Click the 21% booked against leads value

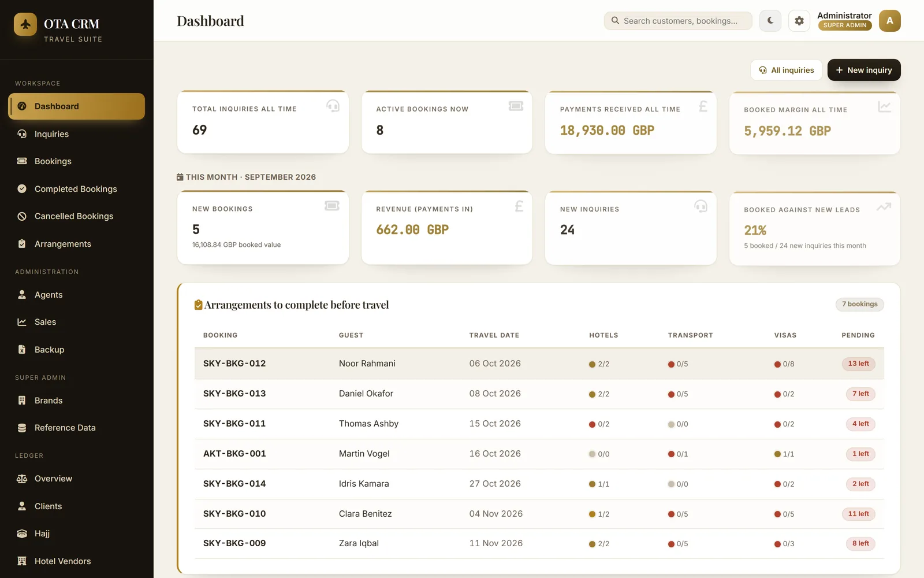tap(755, 231)
